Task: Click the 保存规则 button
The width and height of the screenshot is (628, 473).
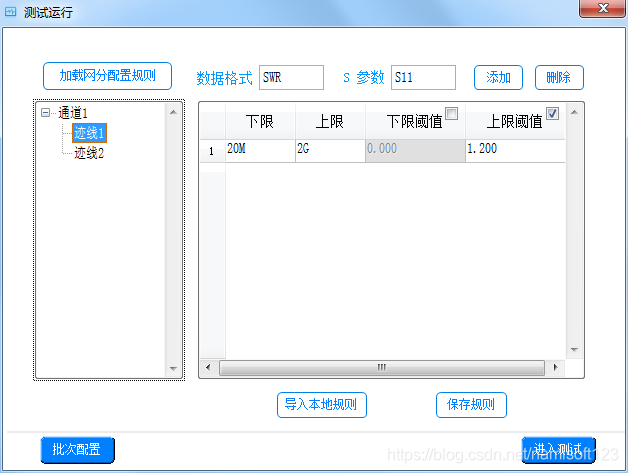Action: point(471,405)
